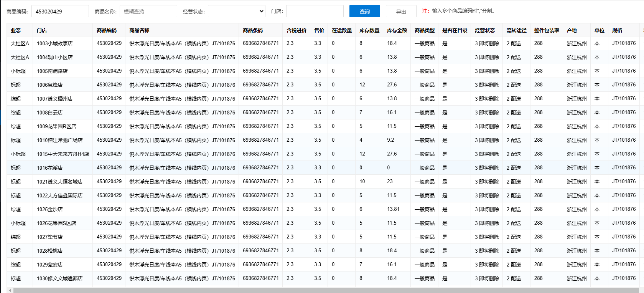Image resolution: width=644 pixels, height=293 pixels.
Task: Select the 1030修文文城逸都店 row
Action: (59, 278)
